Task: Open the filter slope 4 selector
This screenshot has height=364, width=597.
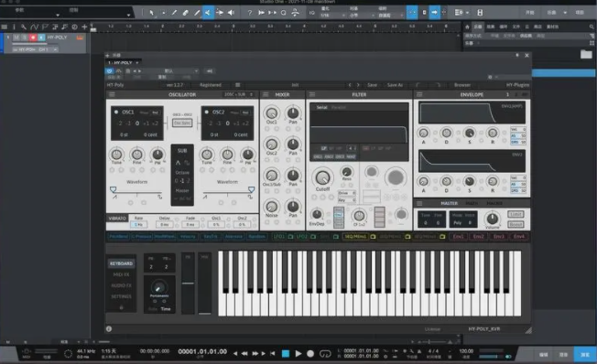Action: point(352,148)
